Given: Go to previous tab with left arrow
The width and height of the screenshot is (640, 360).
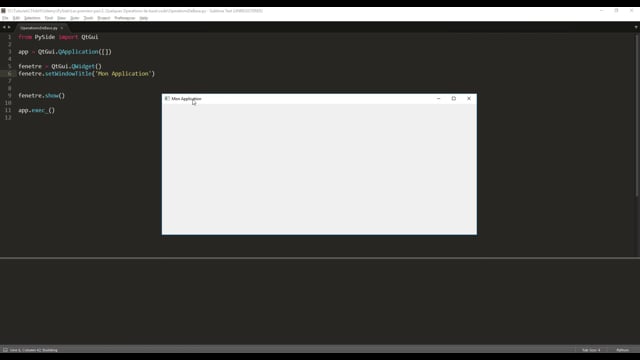Looking at the screenshot, I should (x=4, y=27).
